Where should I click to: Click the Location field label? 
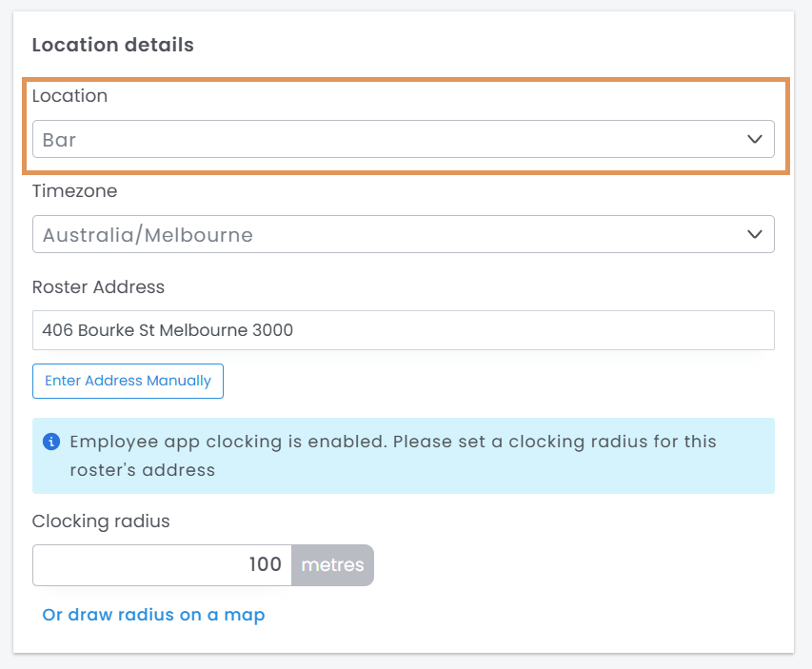tap(69, 95)
